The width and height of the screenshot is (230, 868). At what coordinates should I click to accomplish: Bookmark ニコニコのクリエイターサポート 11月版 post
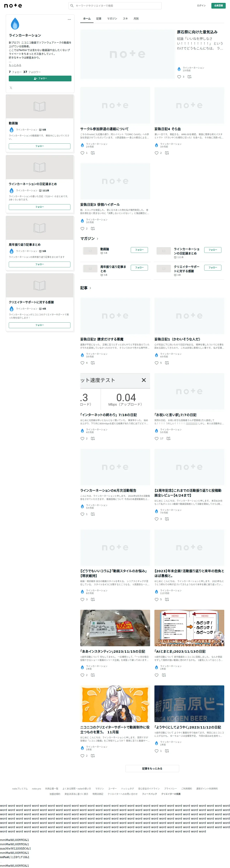point(93,756)
